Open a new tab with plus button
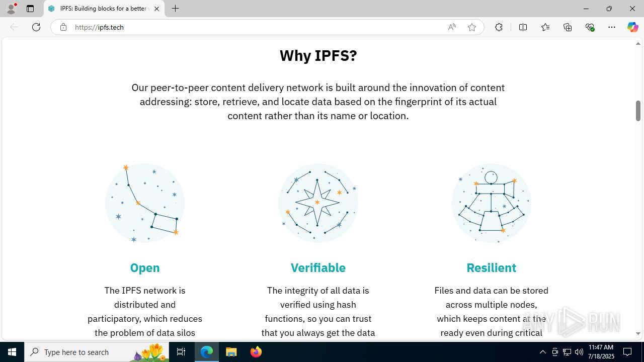The width and height of the screenshot is (644, 362). click(x=175, y=9)
